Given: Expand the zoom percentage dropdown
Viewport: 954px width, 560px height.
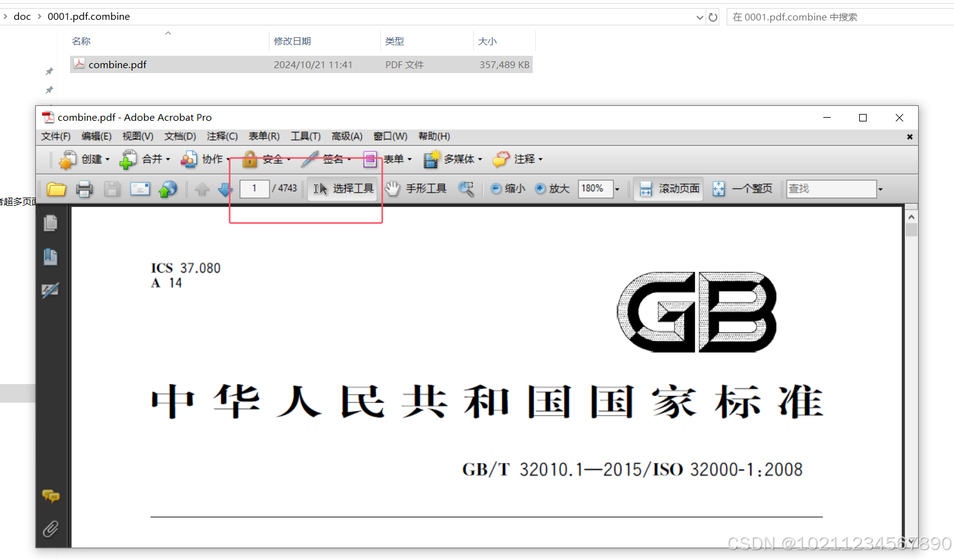Looking at the screenshot, I should tap(617, 189).
